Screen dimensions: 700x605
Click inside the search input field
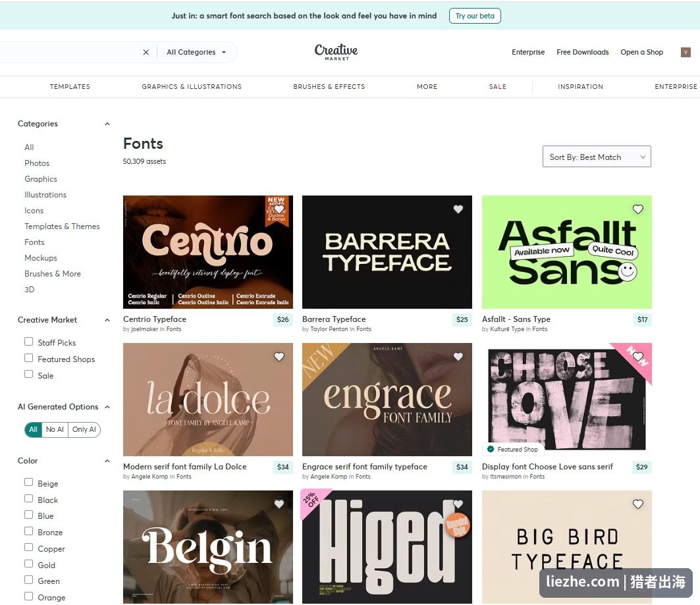(69, 52)
